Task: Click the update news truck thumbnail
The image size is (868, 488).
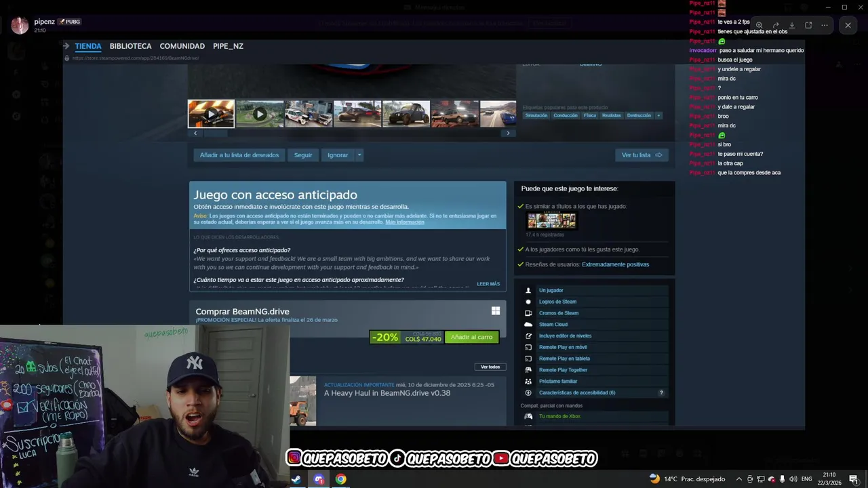Action: pos(302,401)
